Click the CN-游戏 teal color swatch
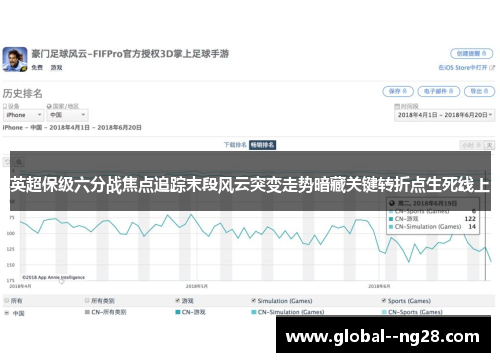 pos(178,312)
